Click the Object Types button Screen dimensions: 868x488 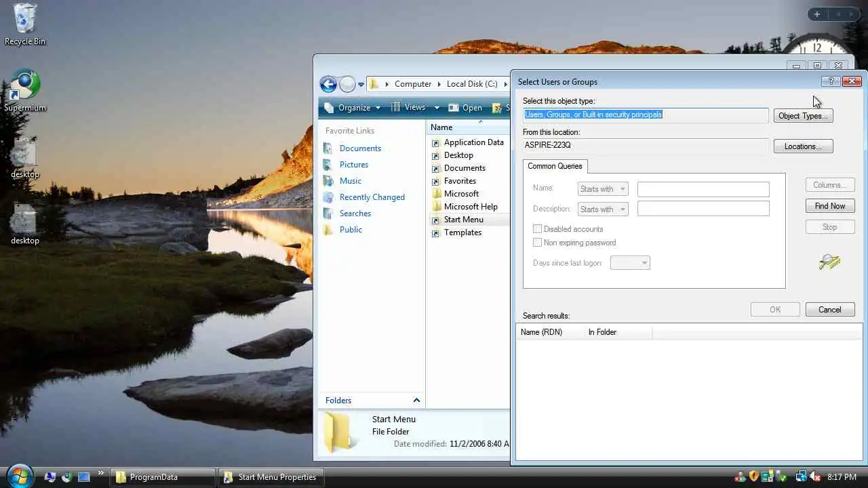click(x=803, y=116)
